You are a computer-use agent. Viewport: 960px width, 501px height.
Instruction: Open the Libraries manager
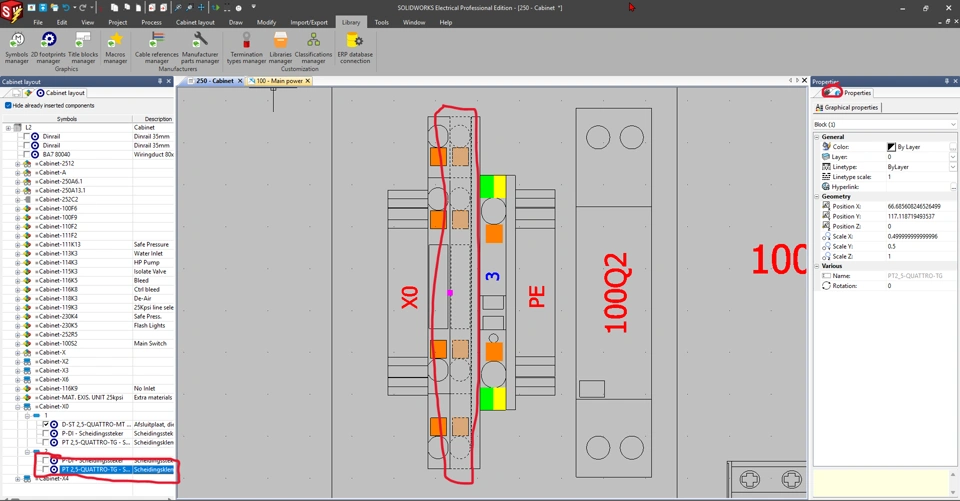[280, 48]
